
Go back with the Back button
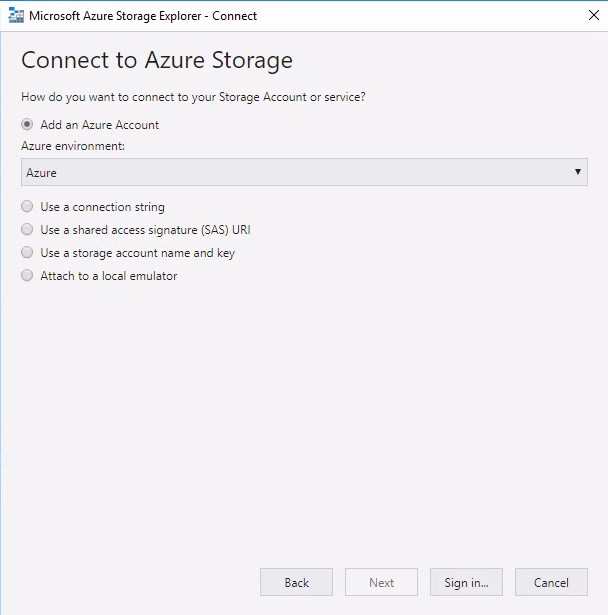[x=296, y=582]
